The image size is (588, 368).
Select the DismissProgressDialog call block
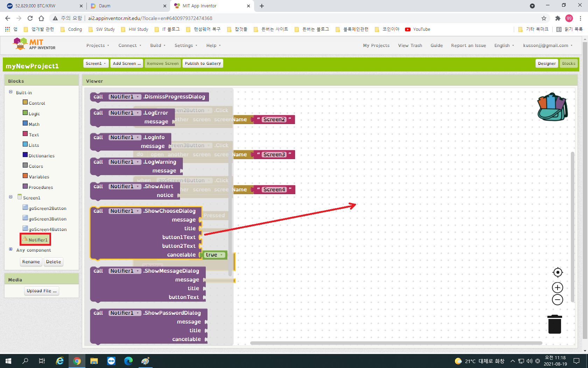pos(149,97)
